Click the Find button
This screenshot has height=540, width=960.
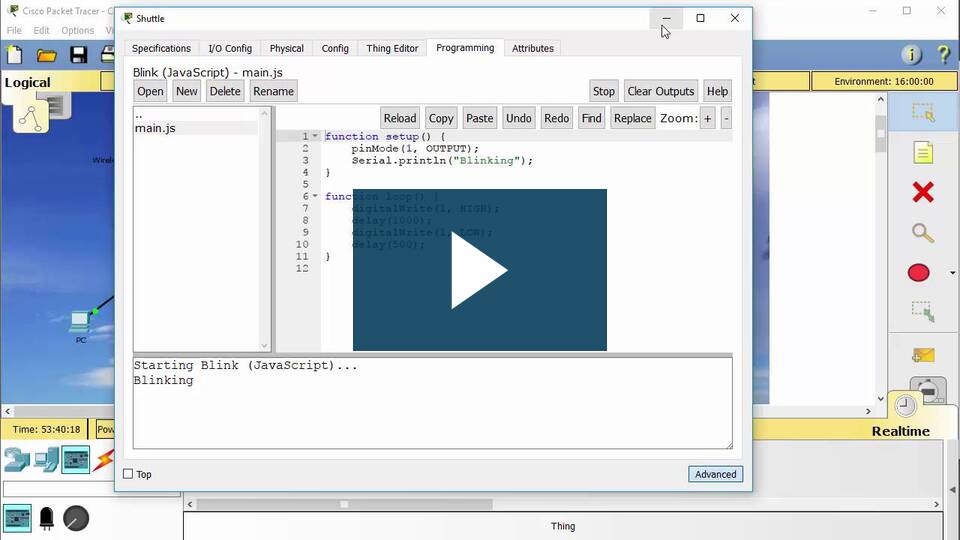click(x=591, y=118)
